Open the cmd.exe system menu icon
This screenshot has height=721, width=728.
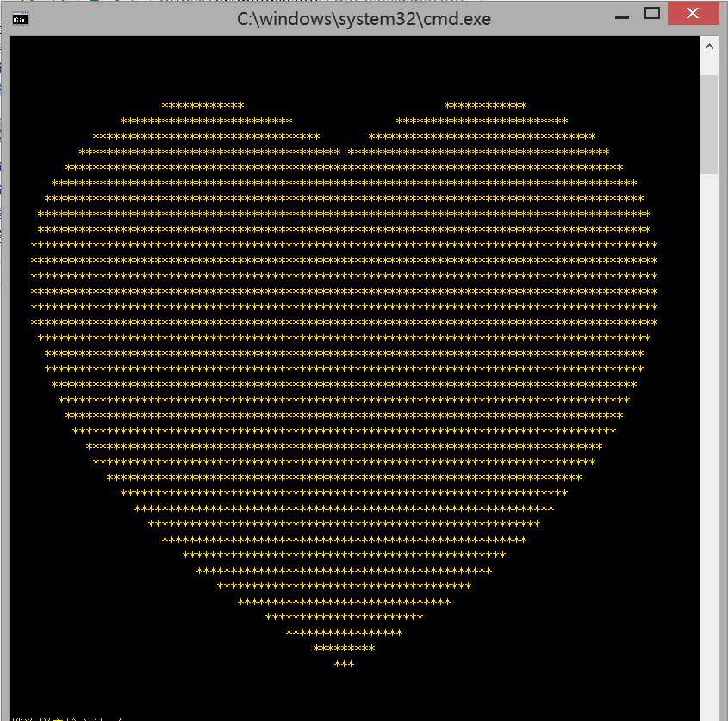pos(21,20)
